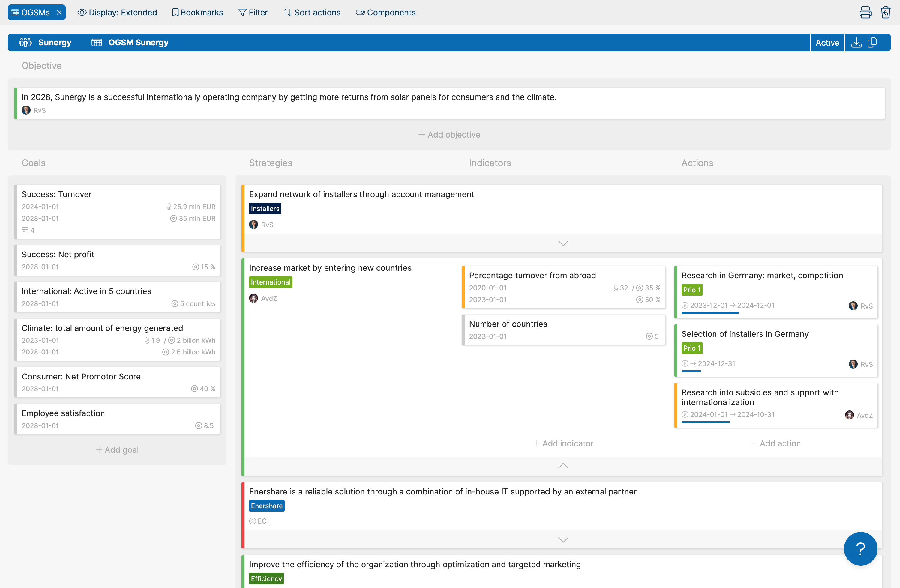This screenshot has height=588, width=900.
Task: Click Sunergy breadcrumb in header
Action: coord(55,43)
